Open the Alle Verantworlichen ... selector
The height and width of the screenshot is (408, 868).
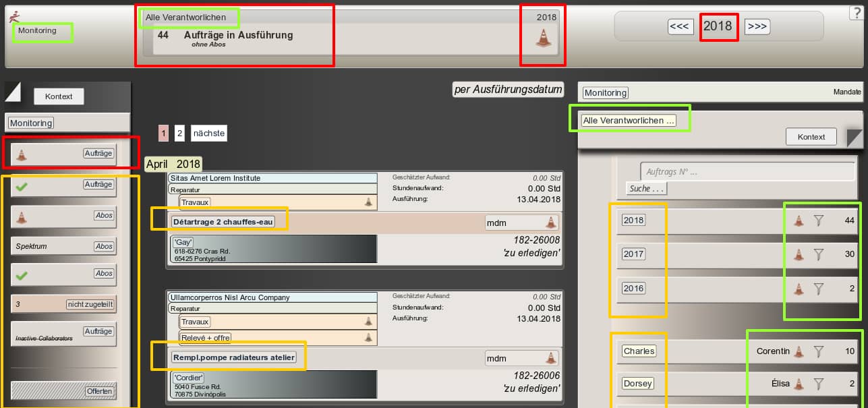[x=629, y=121]
